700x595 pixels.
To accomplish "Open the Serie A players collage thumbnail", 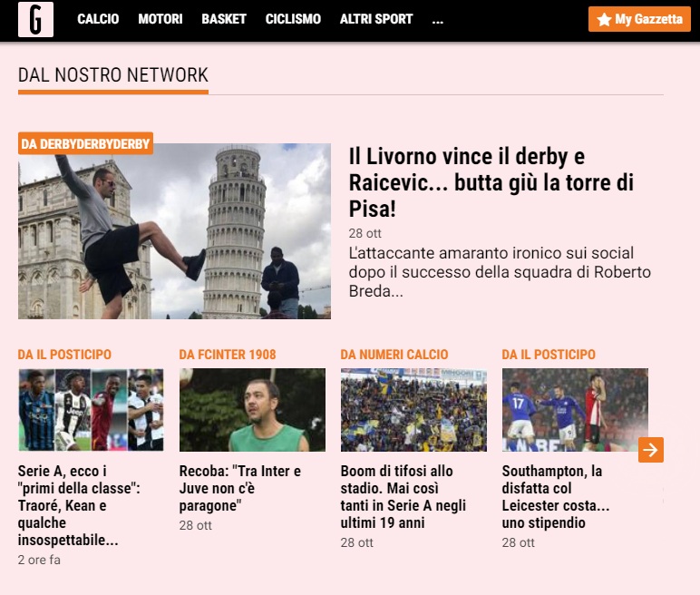I will coord(91,410).
